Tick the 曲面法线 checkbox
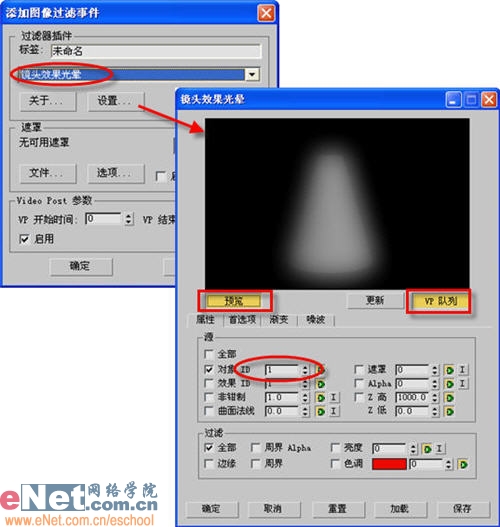 coord(209,411)
